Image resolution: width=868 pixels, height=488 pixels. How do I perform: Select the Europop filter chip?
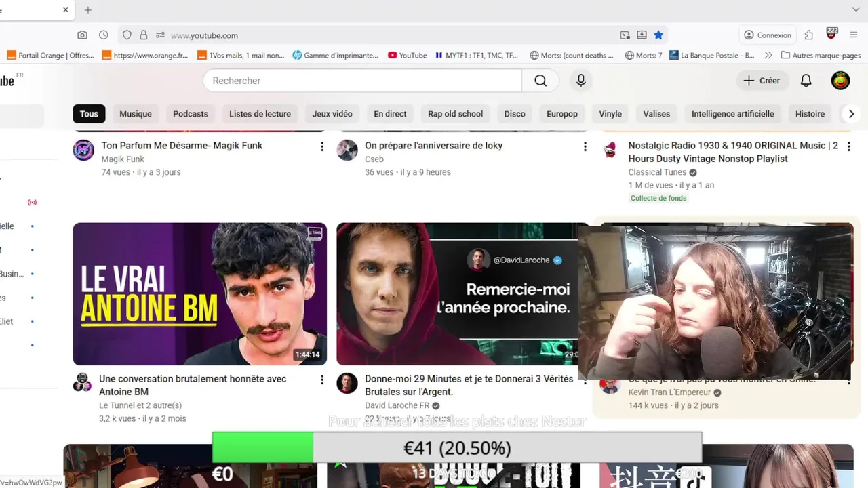(562, 114)
